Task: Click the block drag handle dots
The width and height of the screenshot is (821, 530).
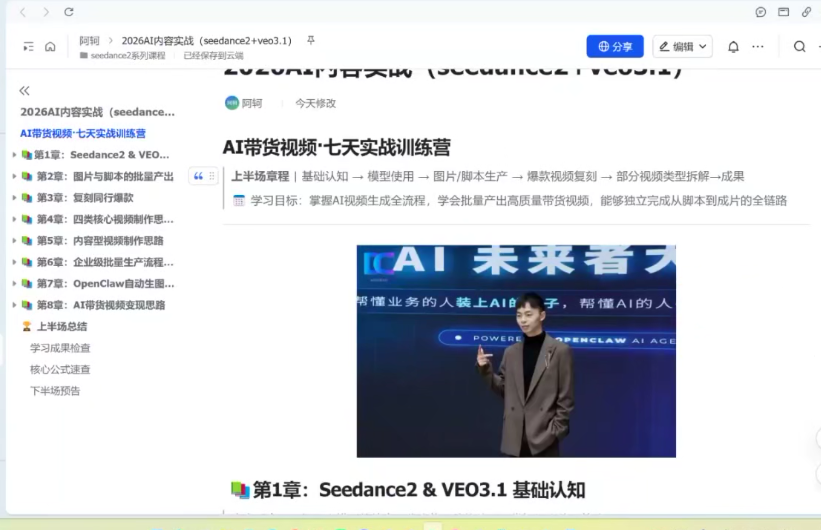Action: [212, 176]
